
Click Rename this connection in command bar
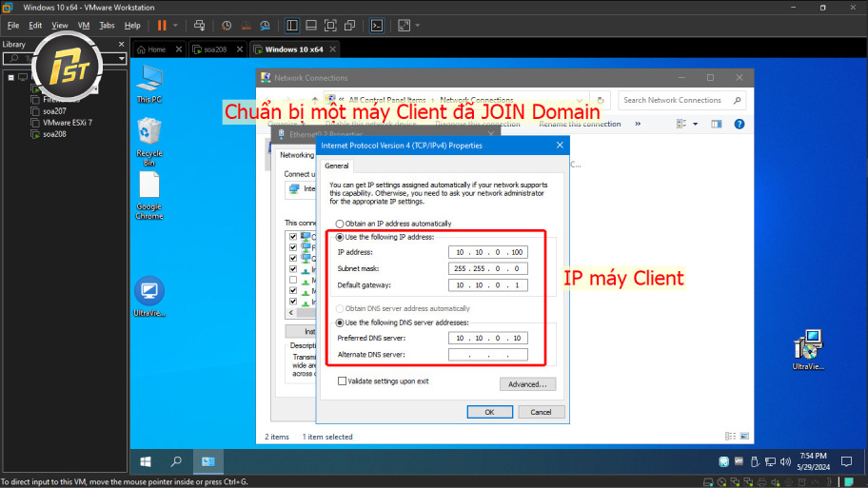coord(580,124)
